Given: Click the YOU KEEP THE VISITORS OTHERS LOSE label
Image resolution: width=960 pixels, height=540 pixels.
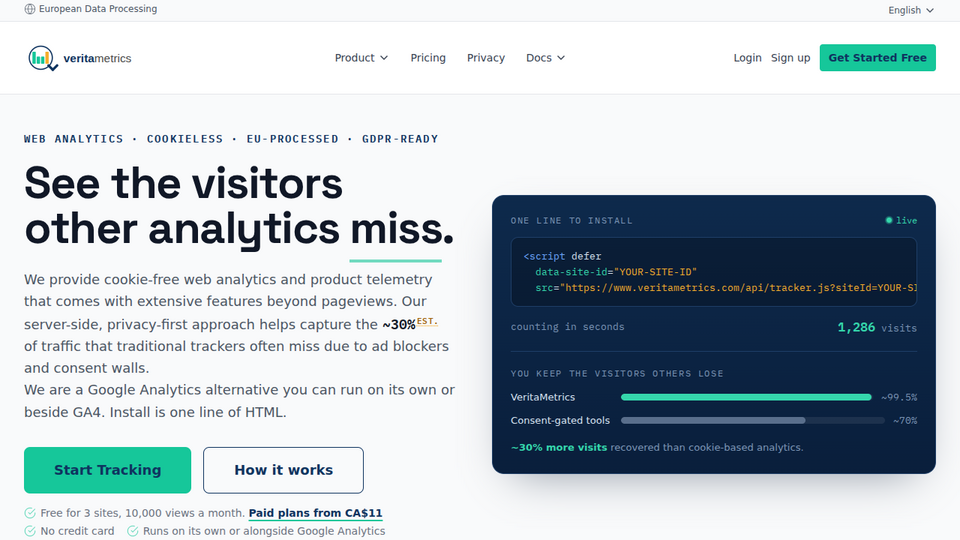Looking at the screenshot, I should pos(617,373).
